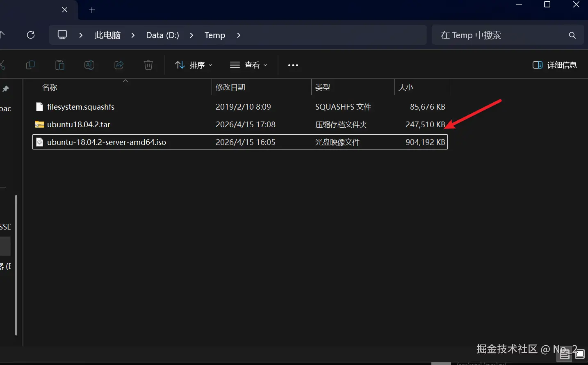Select the file filesystem.squashfs
The image size is (588, 365).
81,107
